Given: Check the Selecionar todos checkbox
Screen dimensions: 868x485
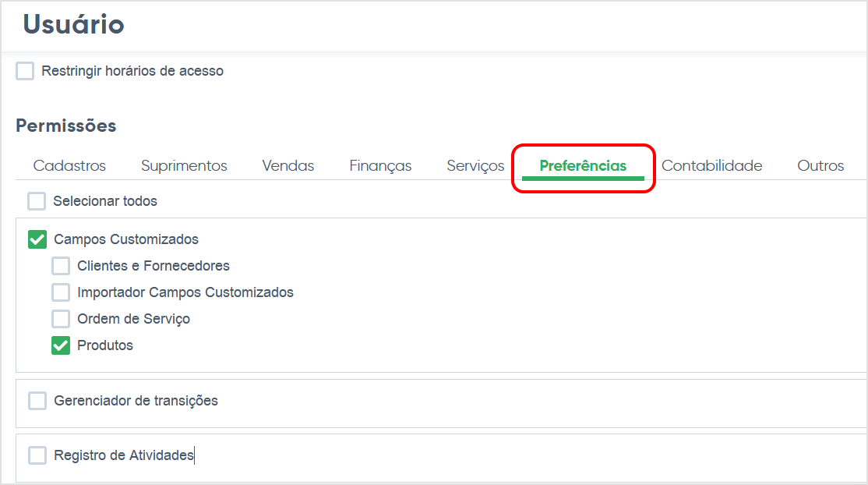Looking at the screenshot, I should click(37, 201).
